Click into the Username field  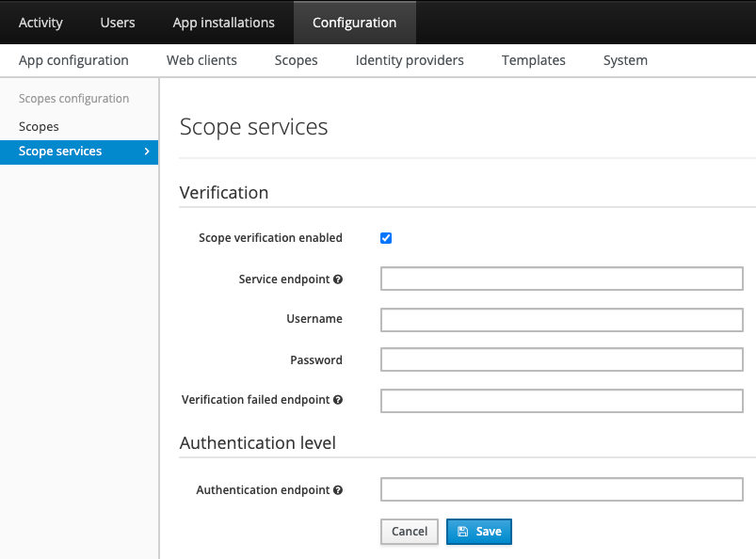(x=562, y=320)
